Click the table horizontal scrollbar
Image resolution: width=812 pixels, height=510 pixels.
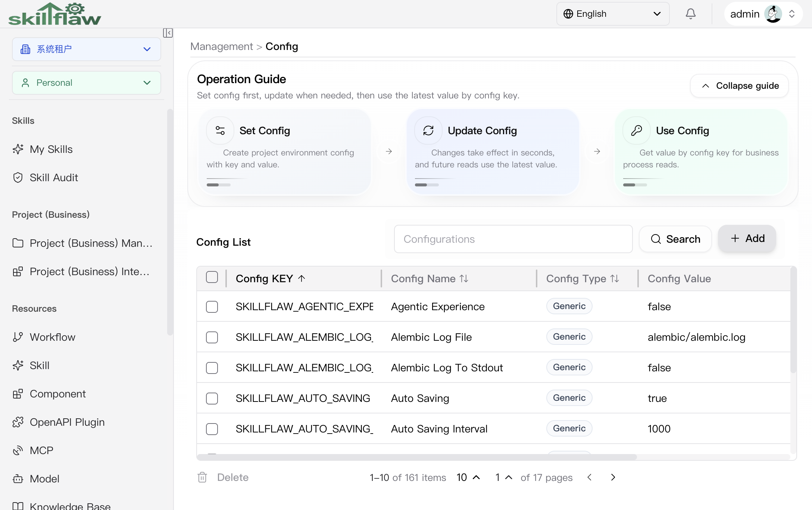417,457
